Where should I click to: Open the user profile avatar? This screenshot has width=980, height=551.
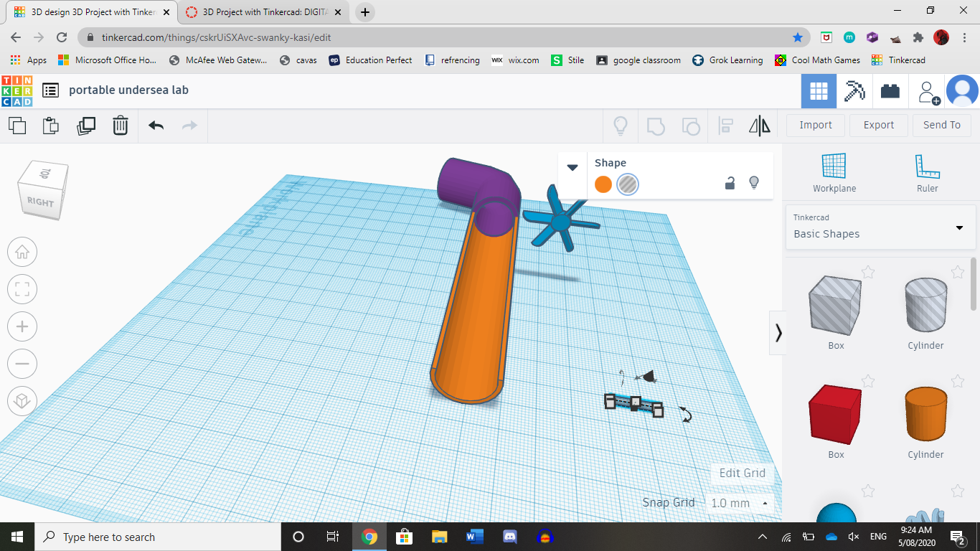[962, 91]
